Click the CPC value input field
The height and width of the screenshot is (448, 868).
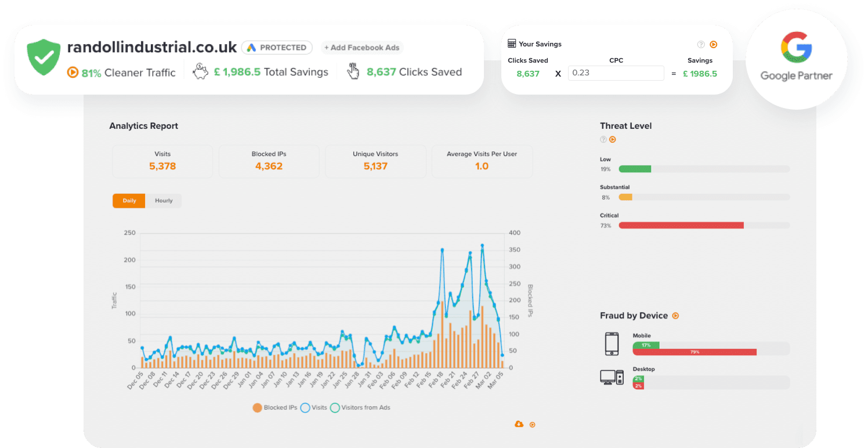tap(616, 73)
